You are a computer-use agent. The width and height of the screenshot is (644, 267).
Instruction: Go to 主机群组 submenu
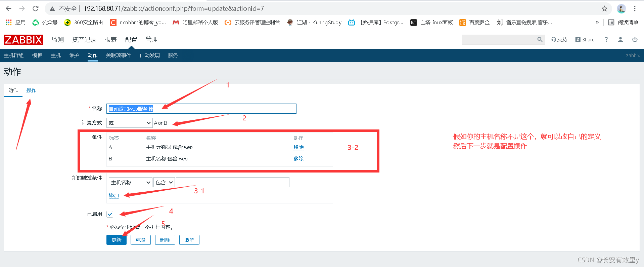pos(14,55)
